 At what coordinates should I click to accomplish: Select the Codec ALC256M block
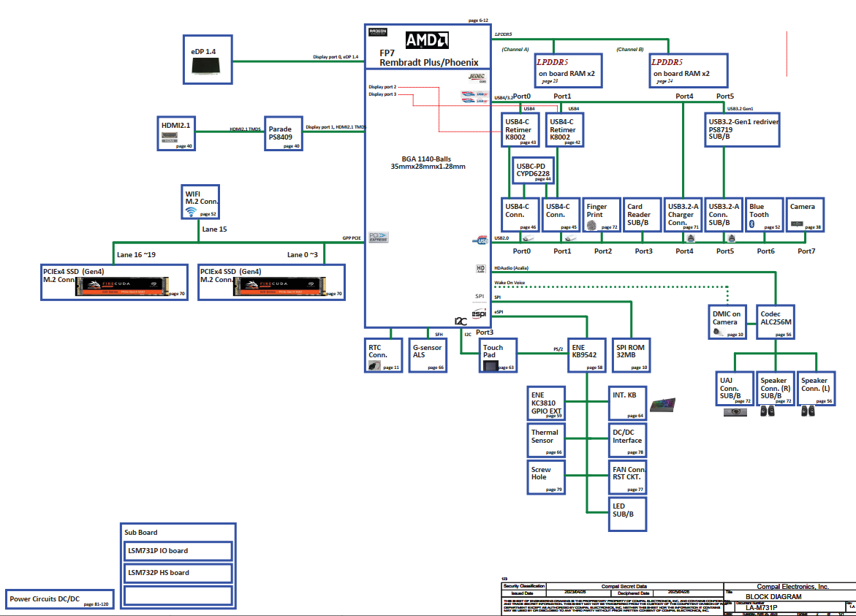pos(775,322)
